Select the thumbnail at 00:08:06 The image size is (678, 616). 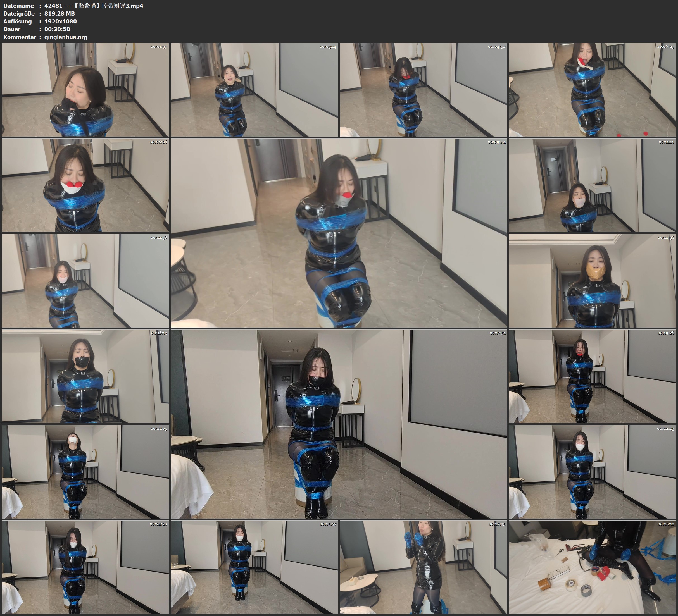85,185
